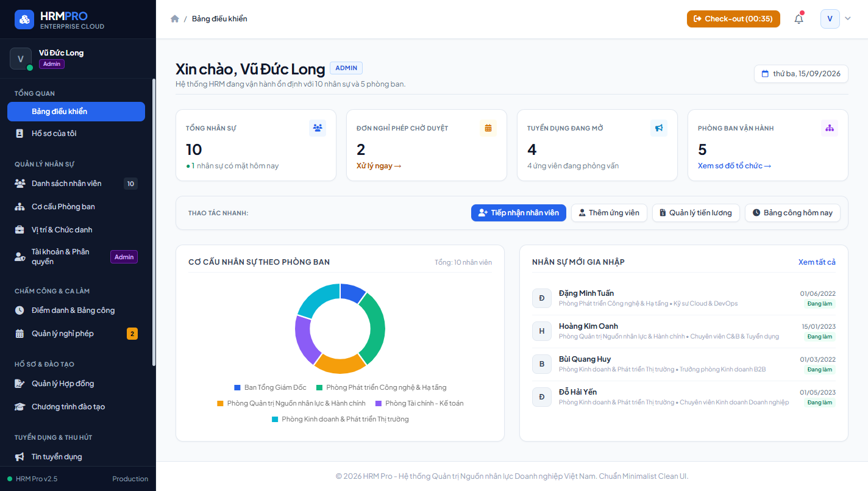Viewport: 868px width, 491px height.
Task: Open the date picker thứ ba, 15/09/2026
Action: (801, 74)
